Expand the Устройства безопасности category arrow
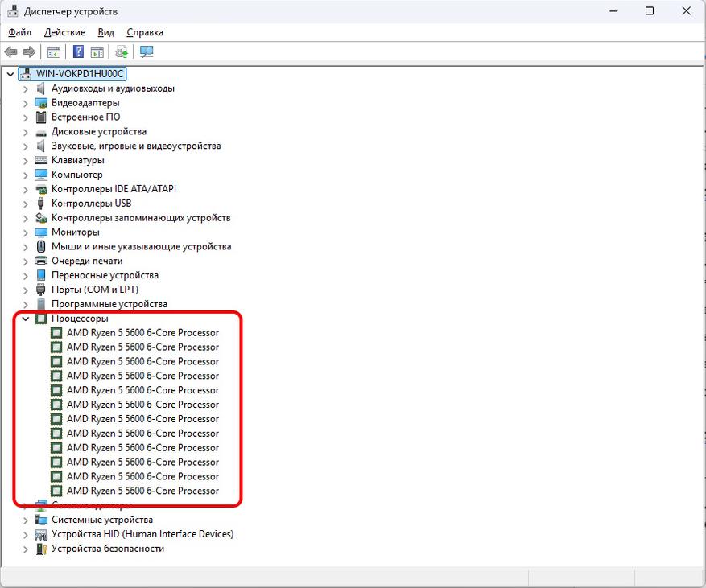706x588 pixels. click(26, 549)
